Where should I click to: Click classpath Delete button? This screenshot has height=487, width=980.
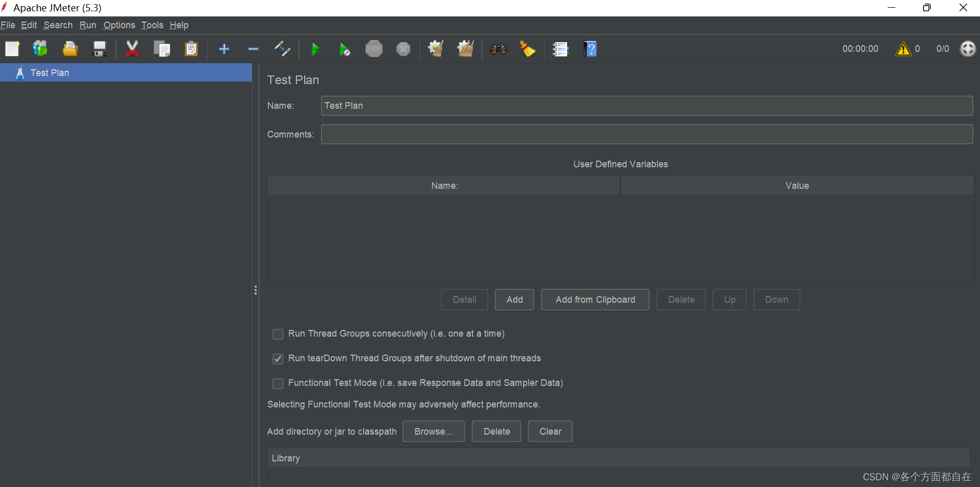(496, 432)
